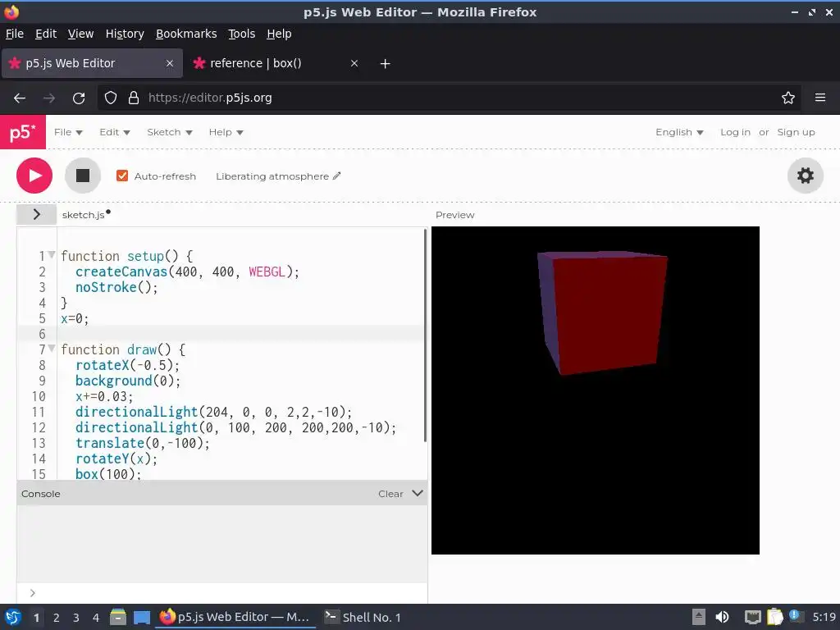Click the show desktop taskbar icon
Screen dimensions: 840x630
click(141, 617)
